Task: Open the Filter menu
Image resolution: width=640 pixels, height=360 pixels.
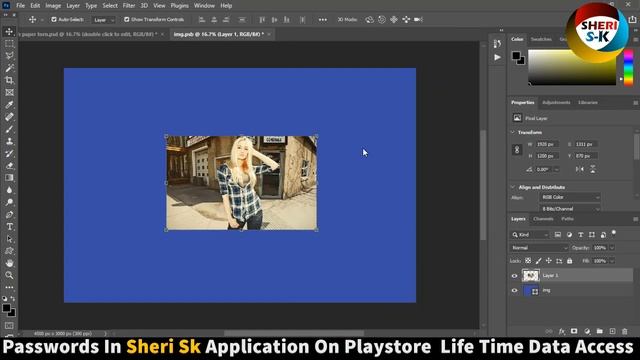Action: coord(129,6)
